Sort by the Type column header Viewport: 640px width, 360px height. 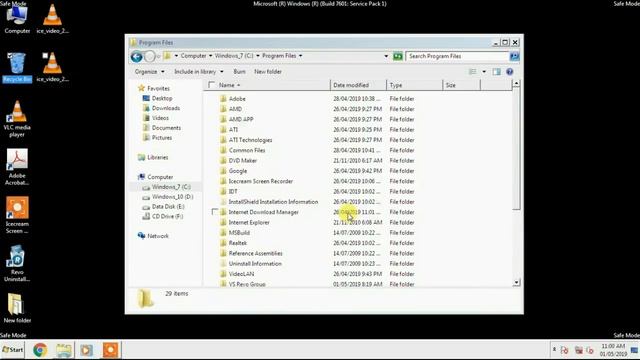pyautogui.click(x=414, y=85)
